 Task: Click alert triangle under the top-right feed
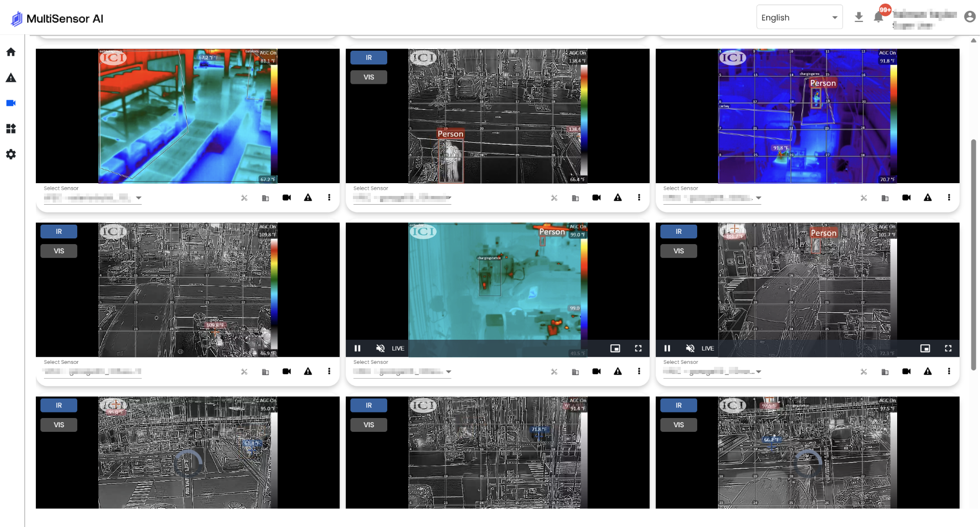coord(927,197)
